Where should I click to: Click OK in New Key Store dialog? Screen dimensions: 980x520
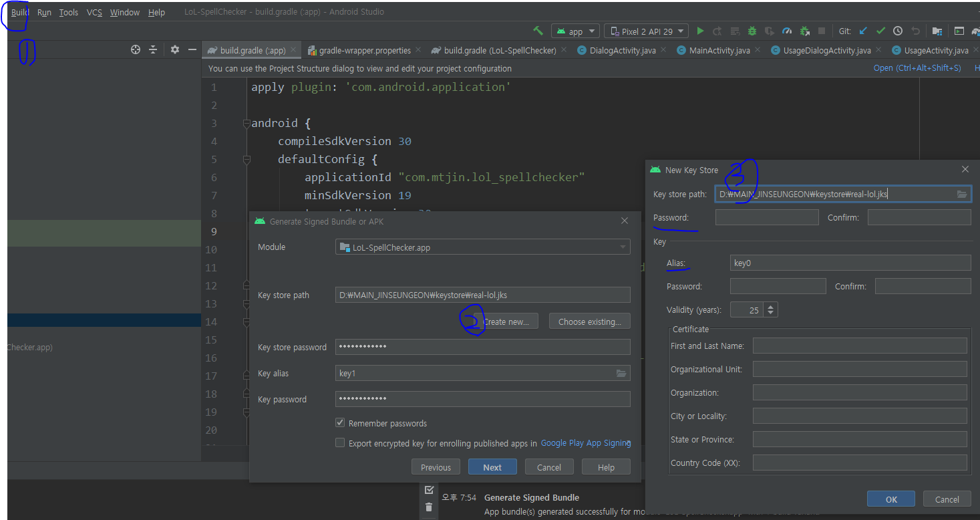891,499
